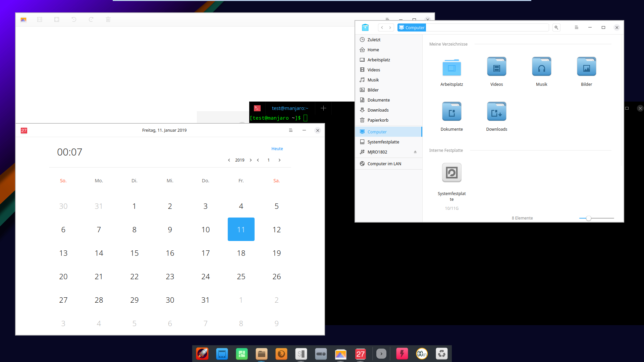Select Computer im LAN in sidebar
This screenshot has width=644, height=362.
click(384, 164)
